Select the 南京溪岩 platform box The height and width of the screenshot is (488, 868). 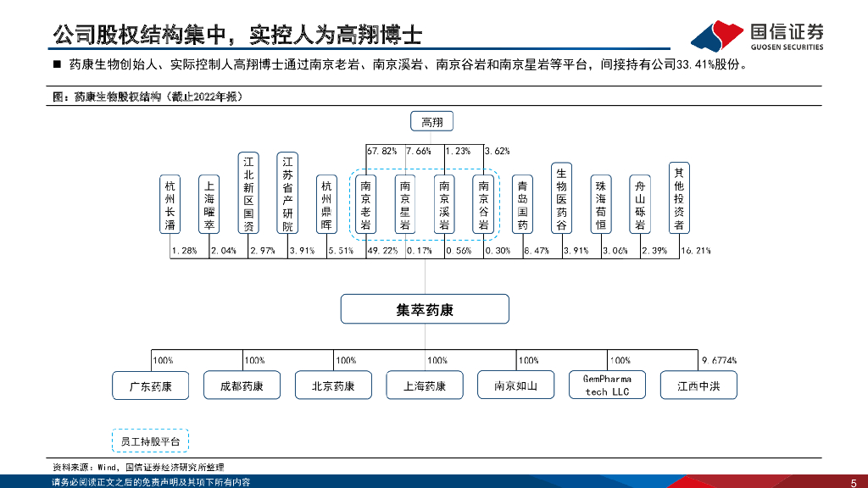point(444,204)
